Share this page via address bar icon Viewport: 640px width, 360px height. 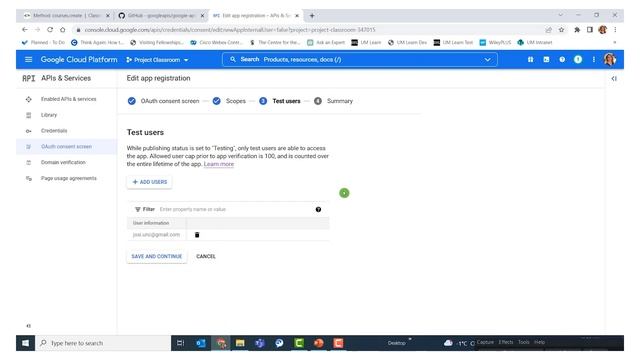coord(549,30)
